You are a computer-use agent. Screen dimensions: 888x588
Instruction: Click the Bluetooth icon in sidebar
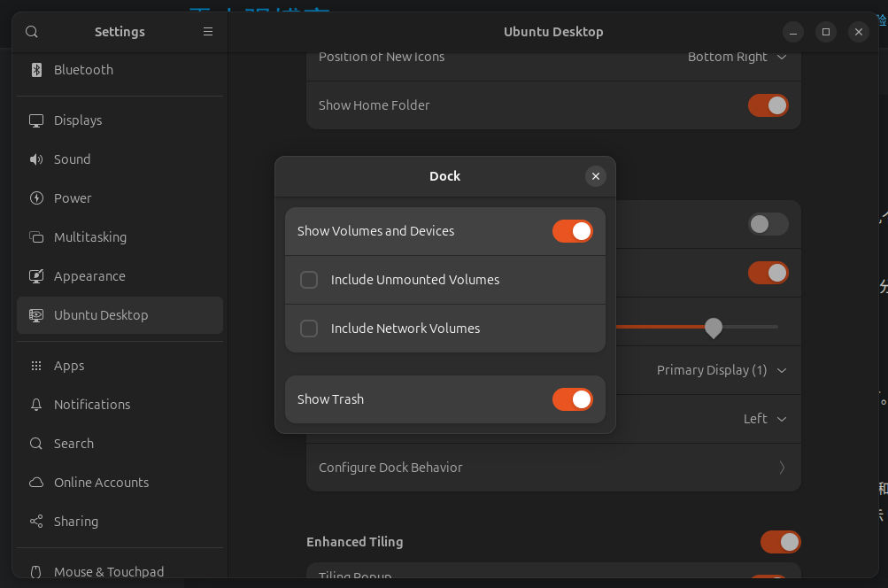pos(36,70)
